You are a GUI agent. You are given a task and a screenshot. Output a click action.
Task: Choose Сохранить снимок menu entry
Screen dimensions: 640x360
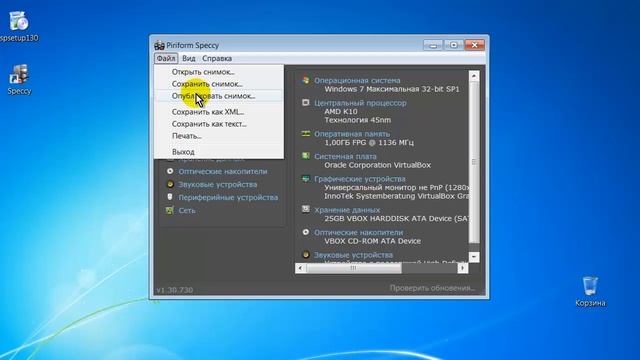[219, 84]
